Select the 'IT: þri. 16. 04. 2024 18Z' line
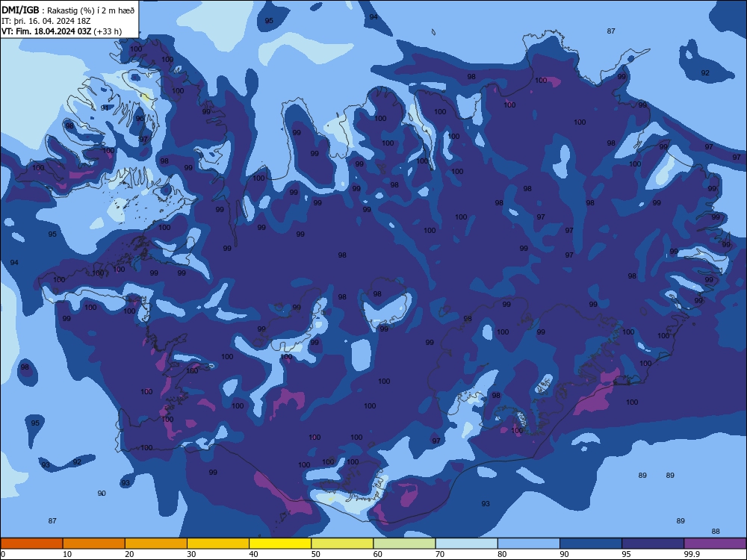 tap(46, 21)
